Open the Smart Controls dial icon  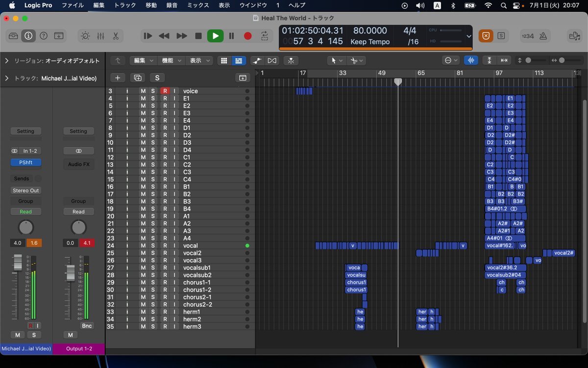pos(85,36)
